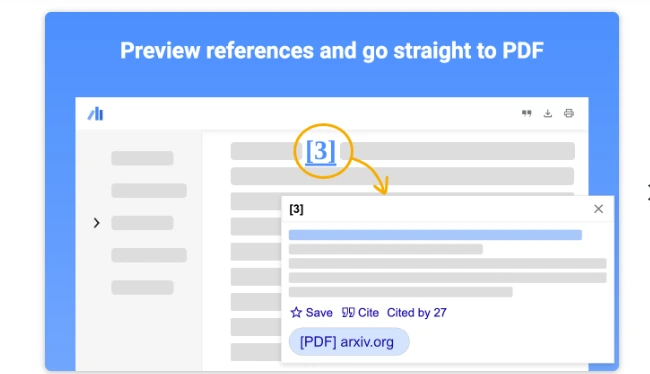Select the second outline item in sidebar
This screenshot has width=650, height=374.
[149, 190]
